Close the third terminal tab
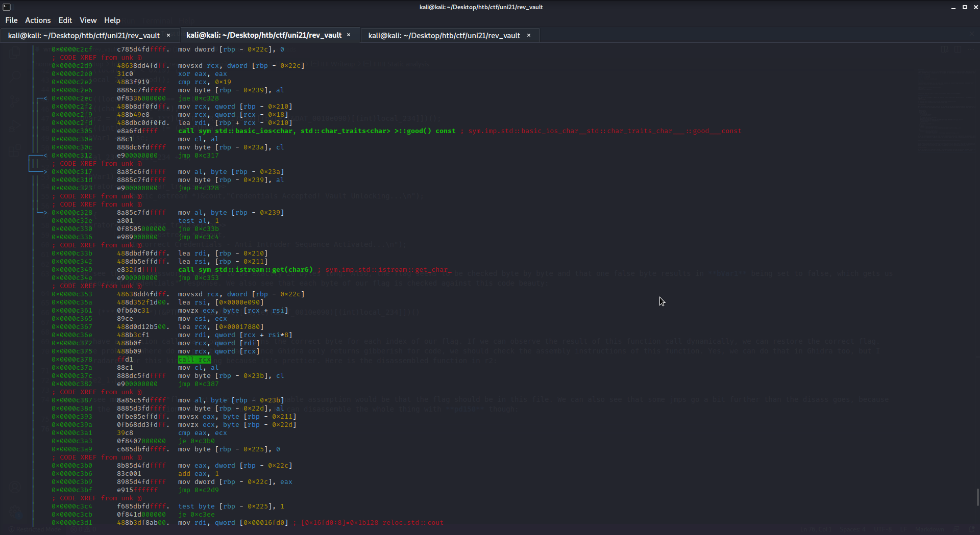Screen dimensions: 980x535 pos(529,35)
